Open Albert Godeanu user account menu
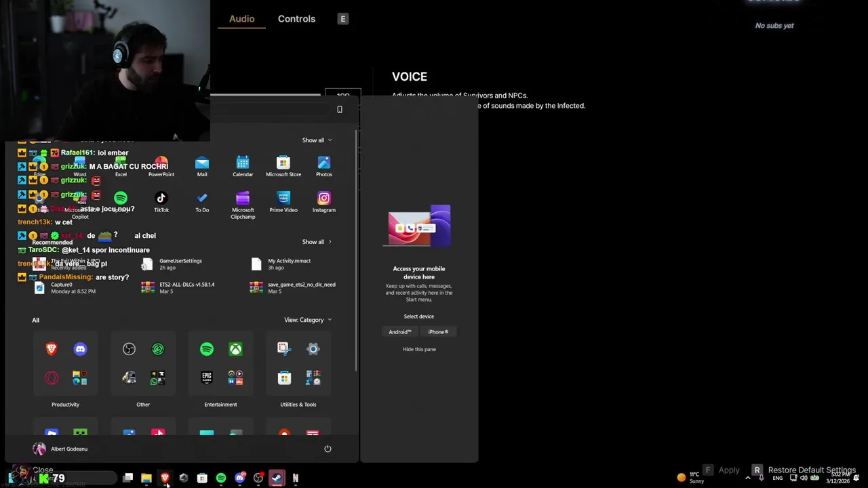Viewport: 868px width, 488px height. coord(60,449)
